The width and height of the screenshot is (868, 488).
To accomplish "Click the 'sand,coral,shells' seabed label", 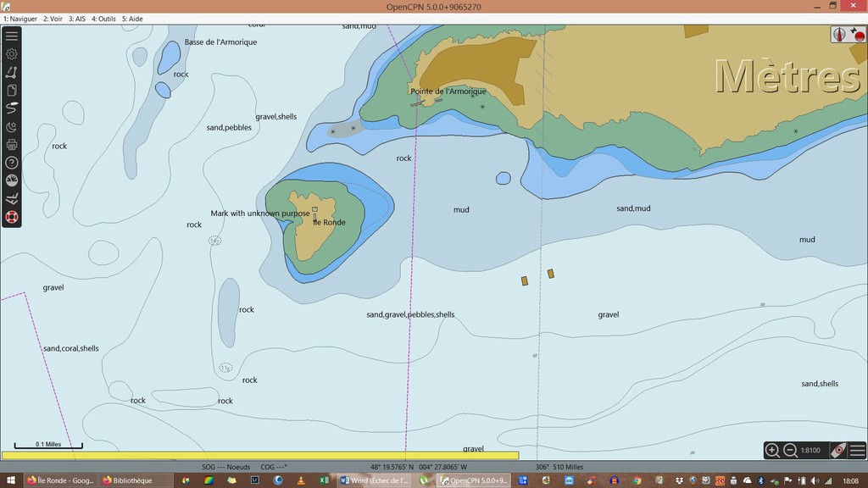I will [71, 348].
